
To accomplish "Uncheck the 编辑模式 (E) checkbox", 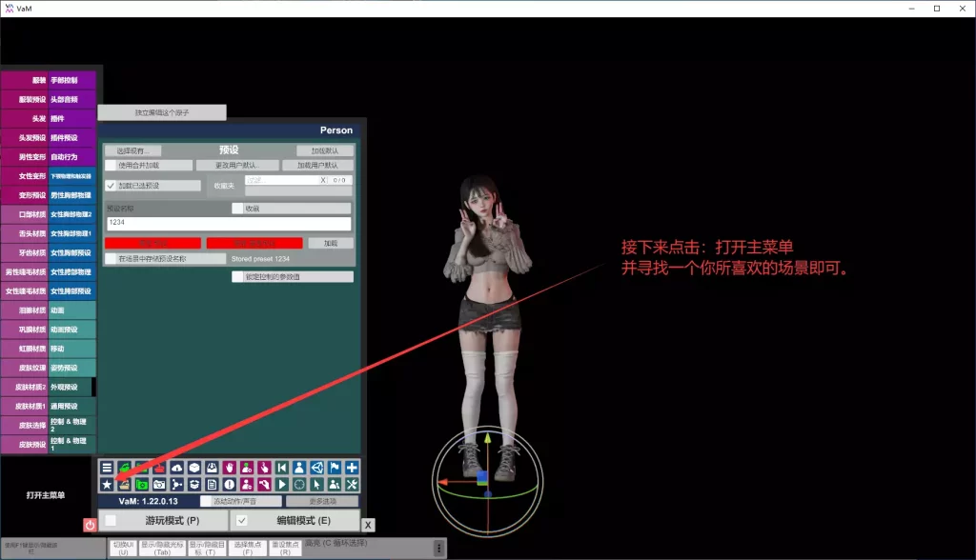I will pyautogui.click(x=240, y=519).
